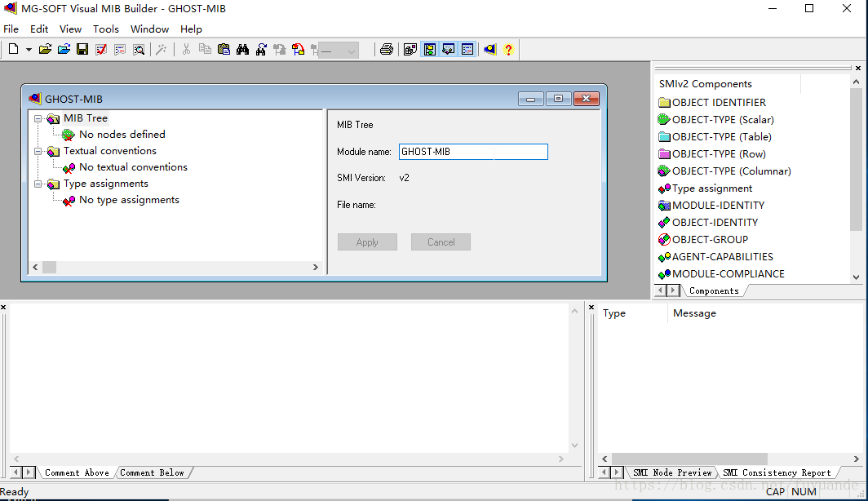The image size is (868, 501).
Task: Click the tree pane horizontal scrollbar thumb
Action: point(49,267)
